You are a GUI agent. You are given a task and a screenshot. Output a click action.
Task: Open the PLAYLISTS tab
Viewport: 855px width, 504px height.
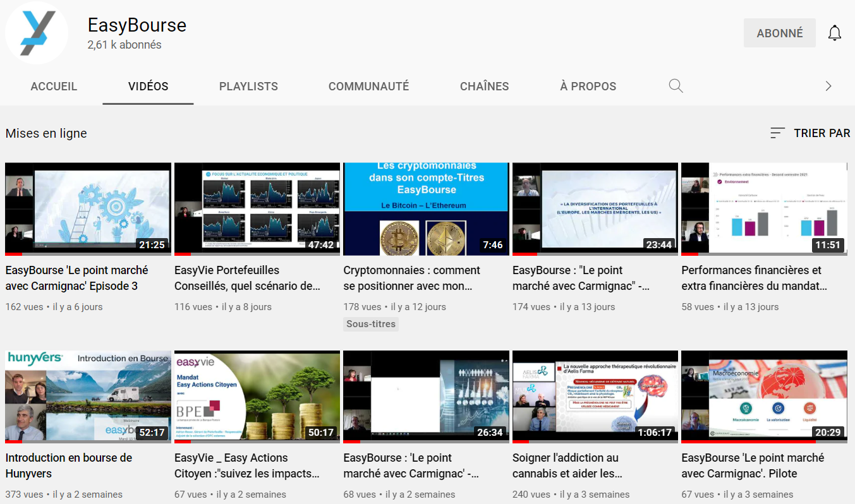(248, 87)
